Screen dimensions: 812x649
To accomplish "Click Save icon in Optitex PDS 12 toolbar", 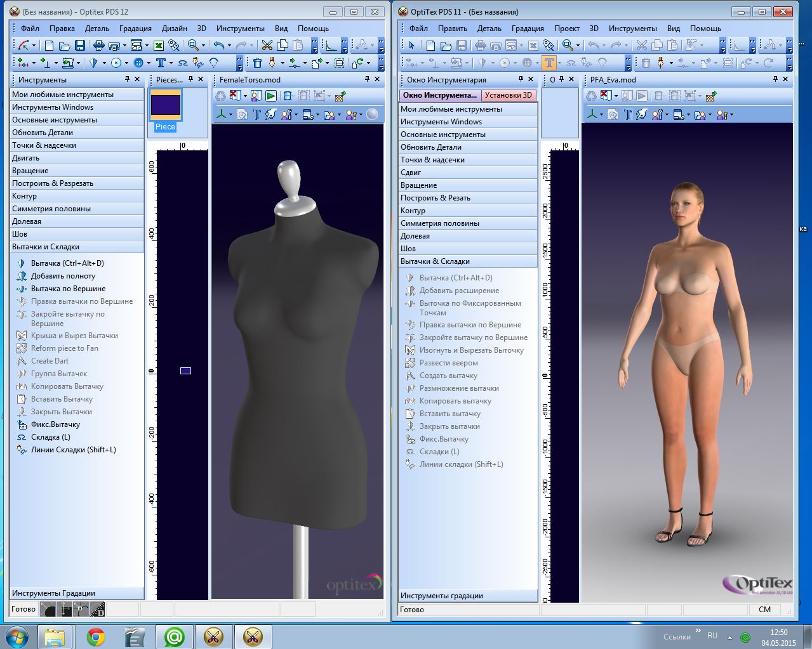I will coord(80,45).
